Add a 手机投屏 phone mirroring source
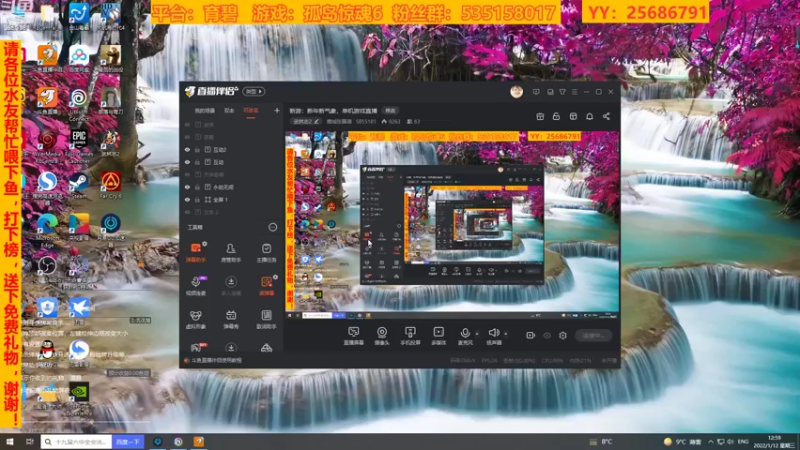 410,336
